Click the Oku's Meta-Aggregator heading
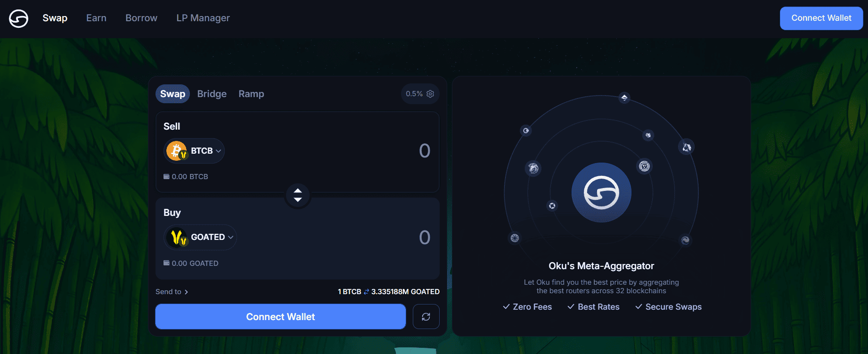Image resolution: width=868 pixels, height=354 pixels. coord(601,266)
